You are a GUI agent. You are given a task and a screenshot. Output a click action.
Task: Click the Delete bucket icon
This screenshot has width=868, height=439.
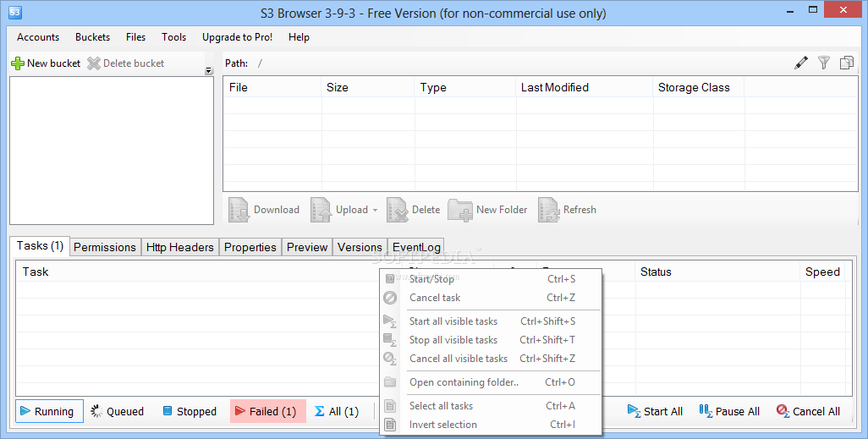point(94,63)
